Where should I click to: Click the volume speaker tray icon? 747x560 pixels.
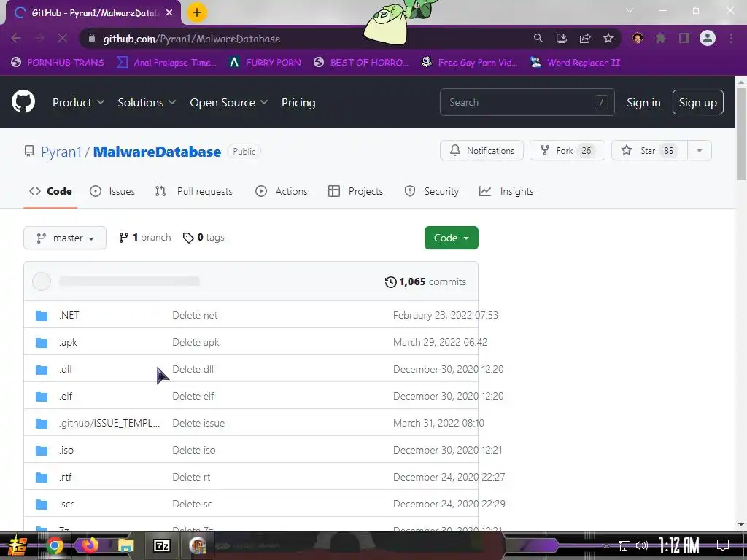pyautogui.click(x=642, y=545)
